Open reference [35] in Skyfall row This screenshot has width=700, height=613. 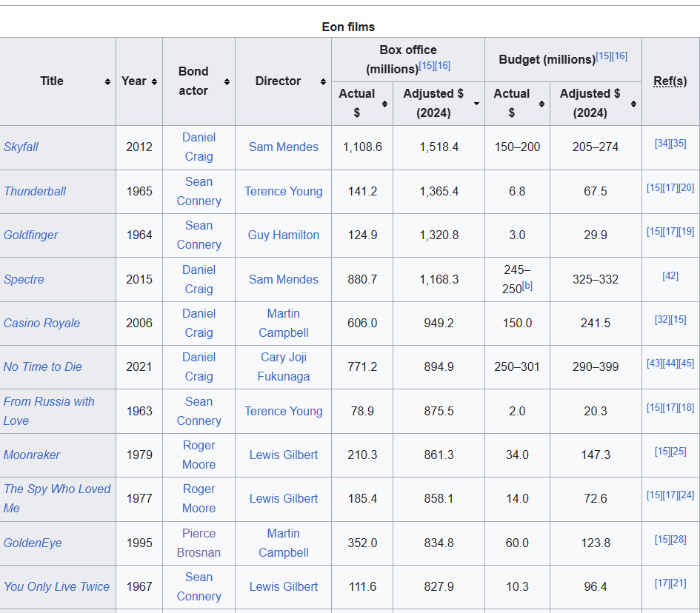(x=679, y=143)
